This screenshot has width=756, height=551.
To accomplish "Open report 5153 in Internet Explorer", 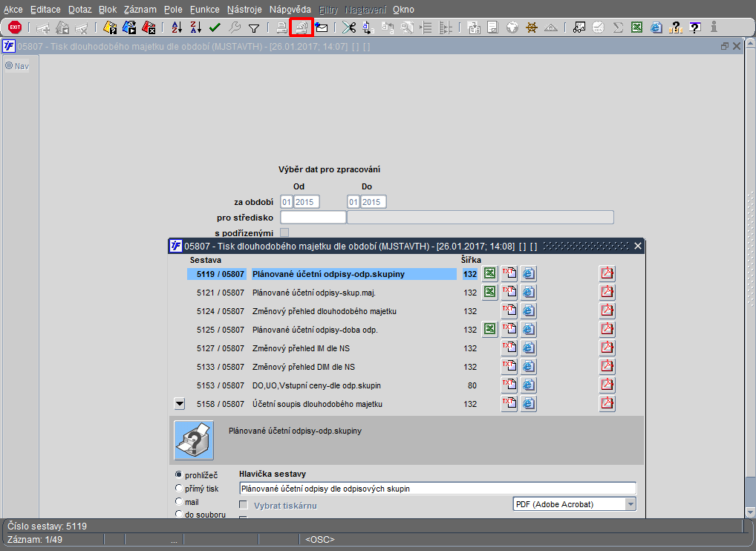I will [529, 385].
